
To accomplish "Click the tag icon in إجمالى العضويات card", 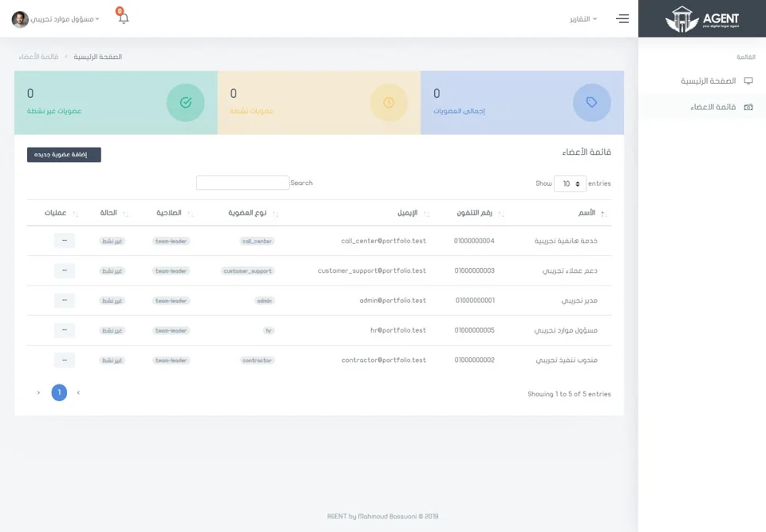I will [591, 103].
